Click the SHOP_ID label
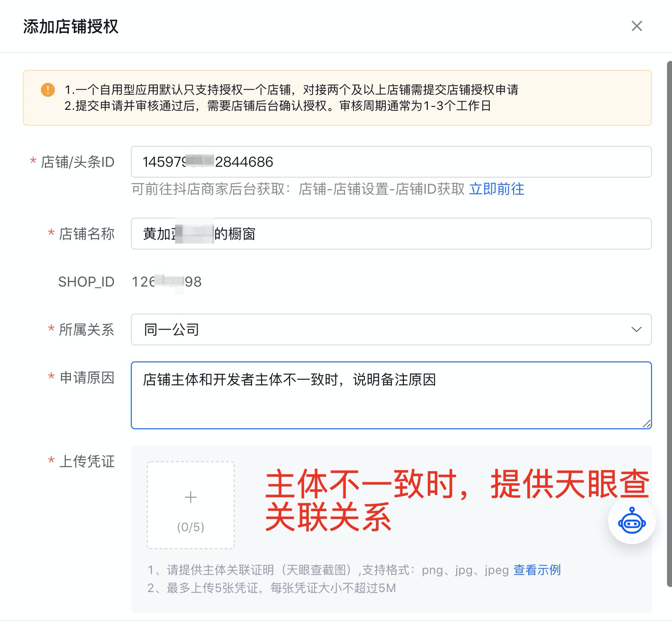The image size is (672, 621). [86, 282]
